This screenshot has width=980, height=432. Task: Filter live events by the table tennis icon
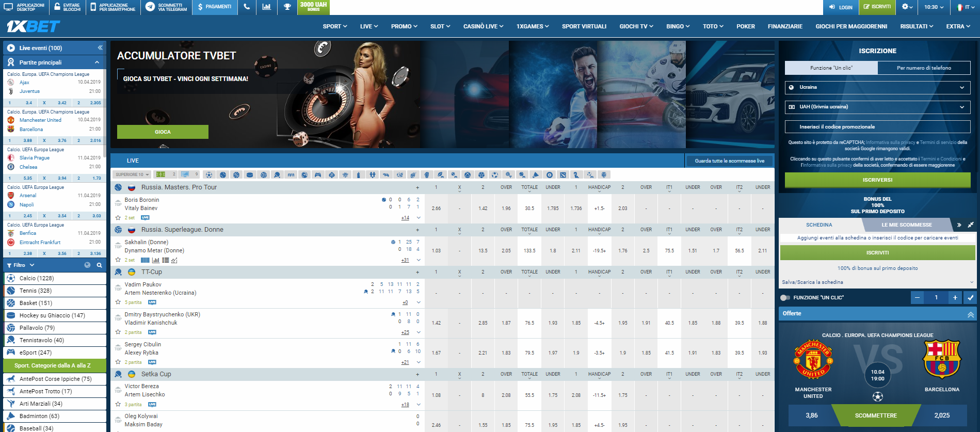[x=277, y=174]
